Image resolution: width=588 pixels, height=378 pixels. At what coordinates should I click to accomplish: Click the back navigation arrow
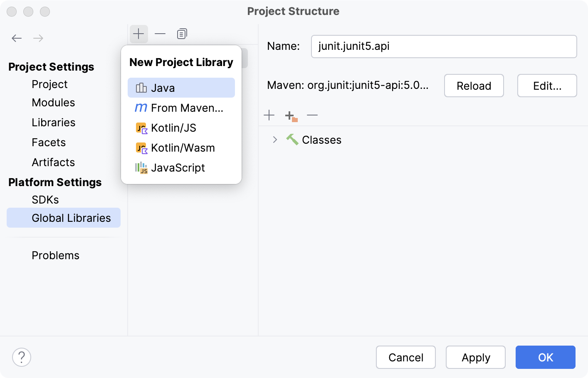(17, 38)
